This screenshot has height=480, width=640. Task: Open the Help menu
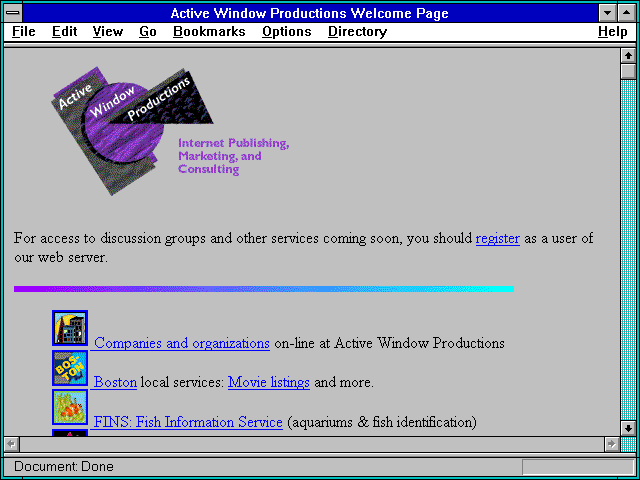tap(613, 31)
